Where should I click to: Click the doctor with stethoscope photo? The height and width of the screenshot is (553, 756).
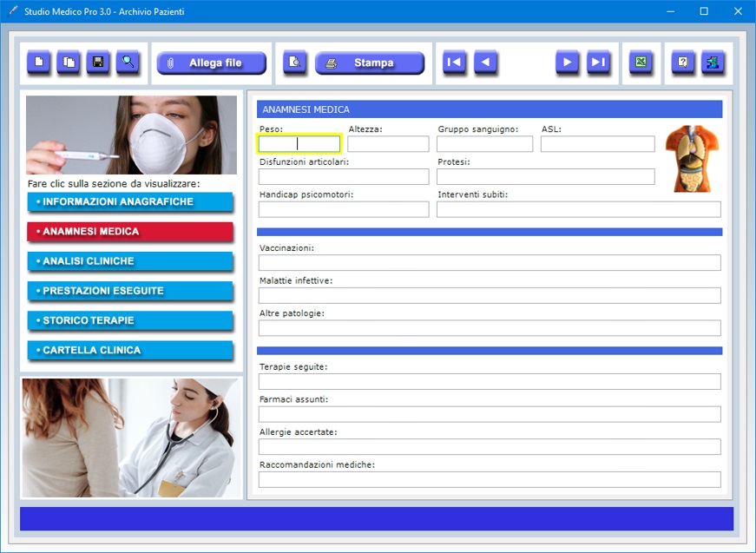tap(131, 438)
